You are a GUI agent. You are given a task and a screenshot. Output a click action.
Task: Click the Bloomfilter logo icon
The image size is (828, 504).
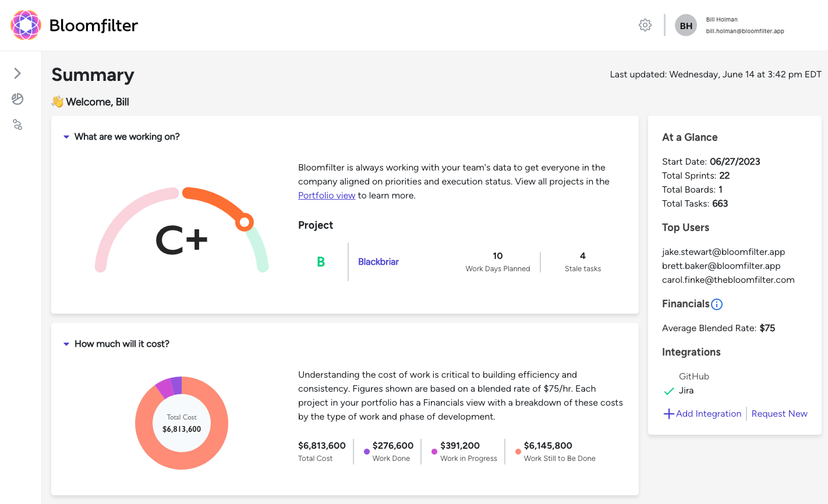click(26, 25)
